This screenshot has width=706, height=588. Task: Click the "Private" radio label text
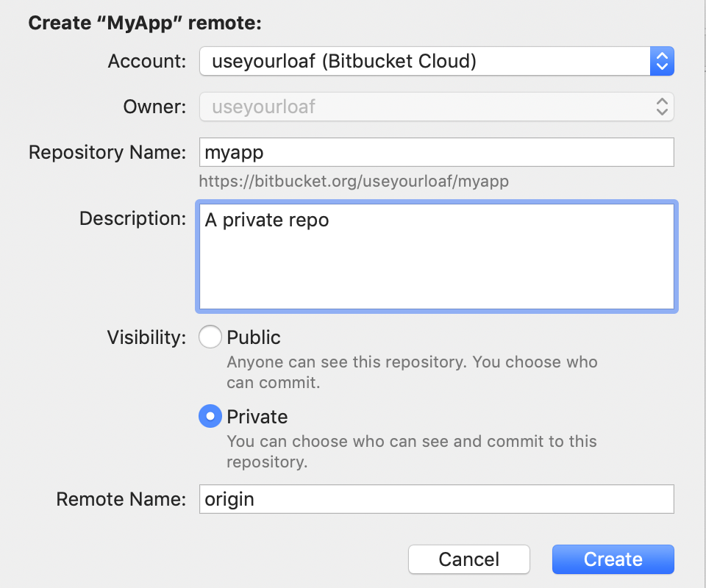pos(257,417)
